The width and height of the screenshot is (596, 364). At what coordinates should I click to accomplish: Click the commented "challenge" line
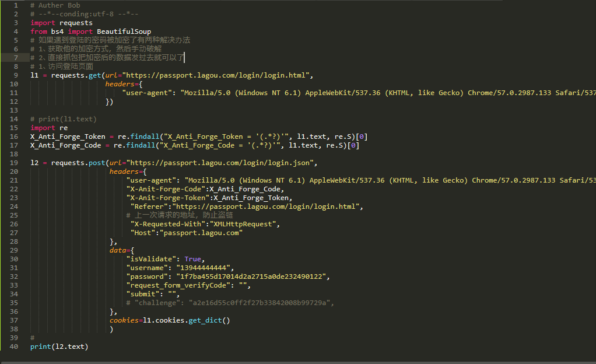pos(230,303)
